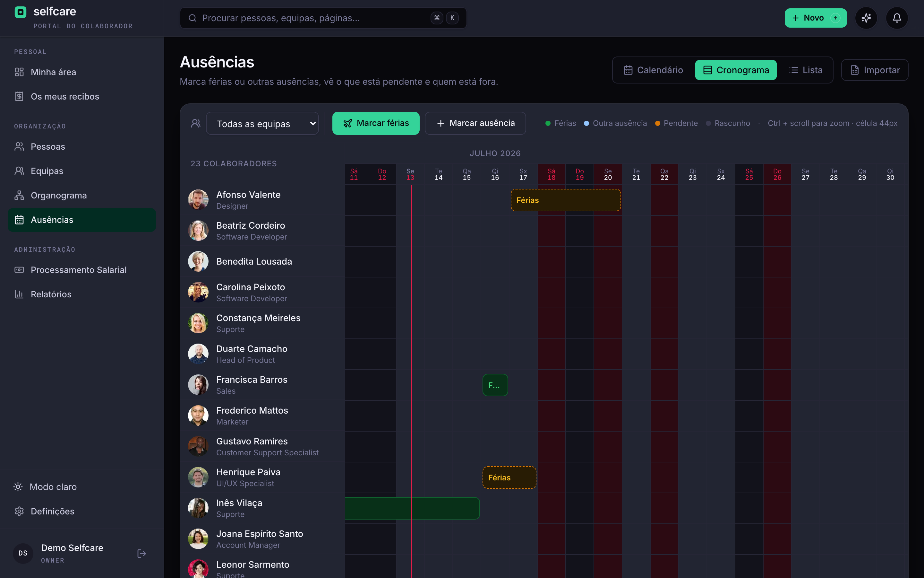Click the name Benedita Lousada
The height and width of the screenshot is (578, 924).
(254, 261)
